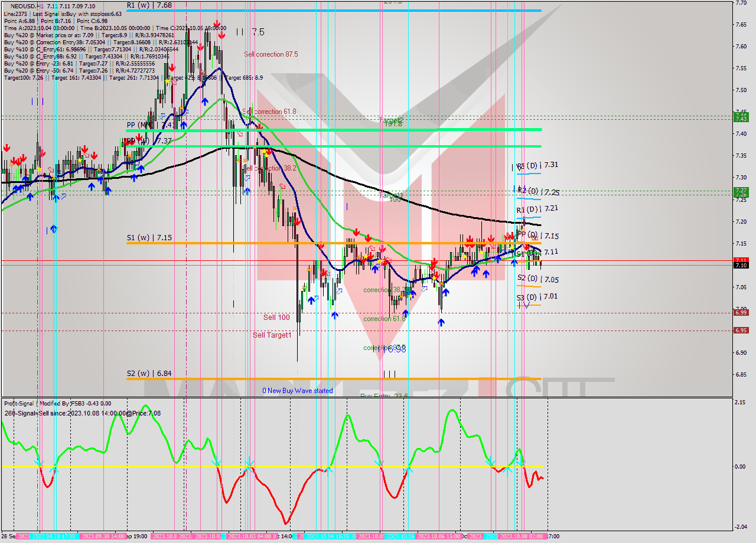Viewport: 756px width, 543px height.
Task: Click the '2023.10.06 15:00' time marker
Action: [x=439, y=536]
